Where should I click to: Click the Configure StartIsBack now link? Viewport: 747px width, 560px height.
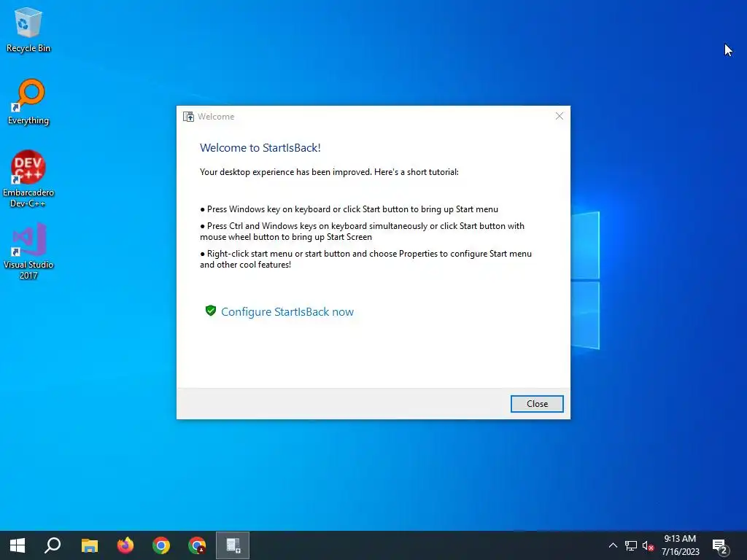(x=287, y=312)
